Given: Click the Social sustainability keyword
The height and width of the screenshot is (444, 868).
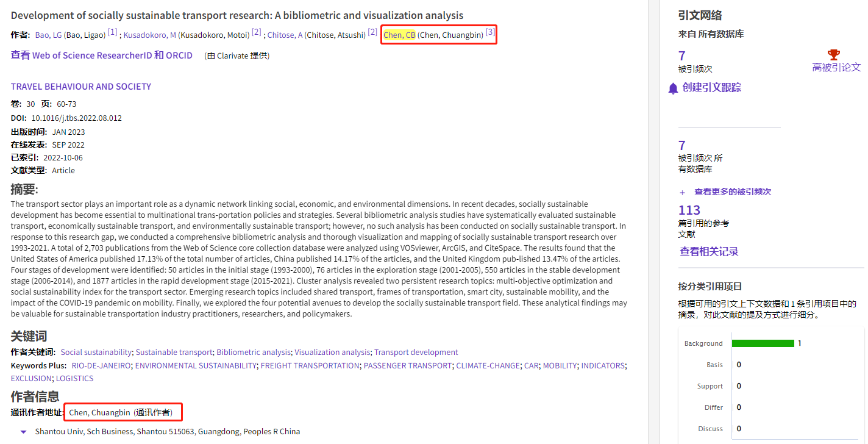Looking at the screenshot, I should tap(96, 353).
